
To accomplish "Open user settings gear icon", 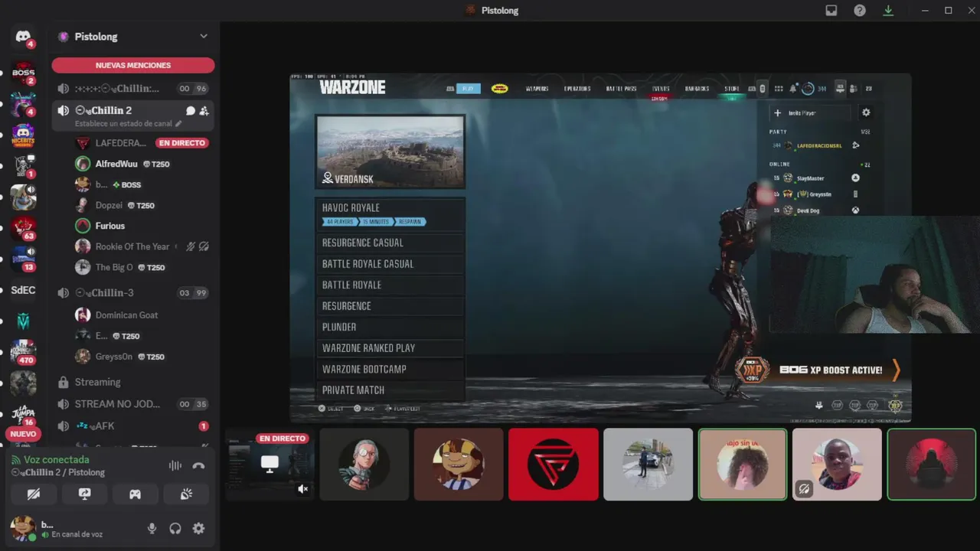I will point(198,528).
